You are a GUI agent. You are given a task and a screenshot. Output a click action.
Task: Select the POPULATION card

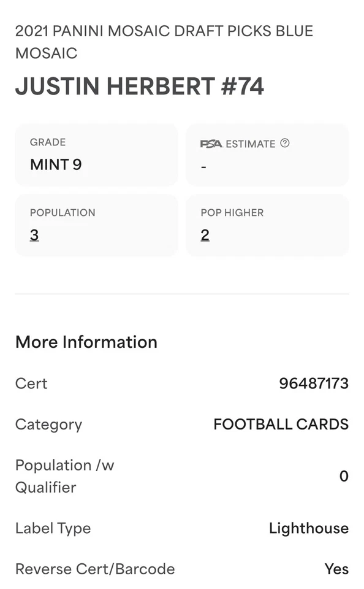pyautogui.click(x=96, y=225)
